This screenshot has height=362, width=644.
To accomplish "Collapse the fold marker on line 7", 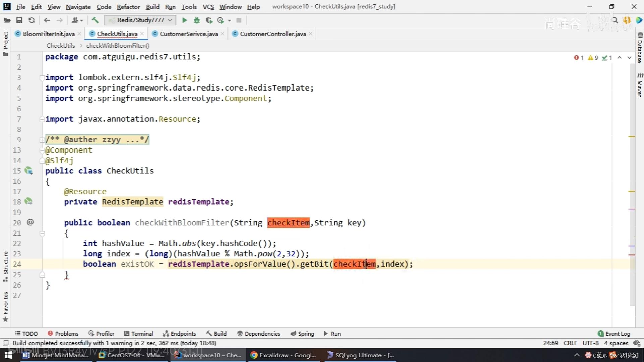I will [42, 119].
